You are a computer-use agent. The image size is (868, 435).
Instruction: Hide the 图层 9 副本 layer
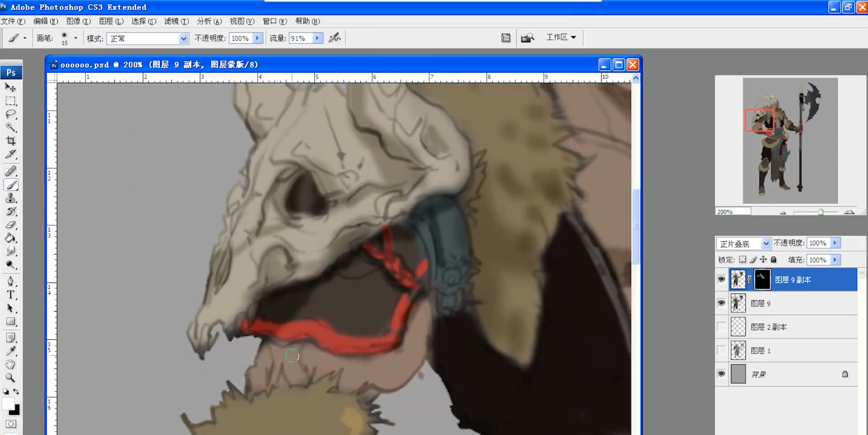click(721, 279)
